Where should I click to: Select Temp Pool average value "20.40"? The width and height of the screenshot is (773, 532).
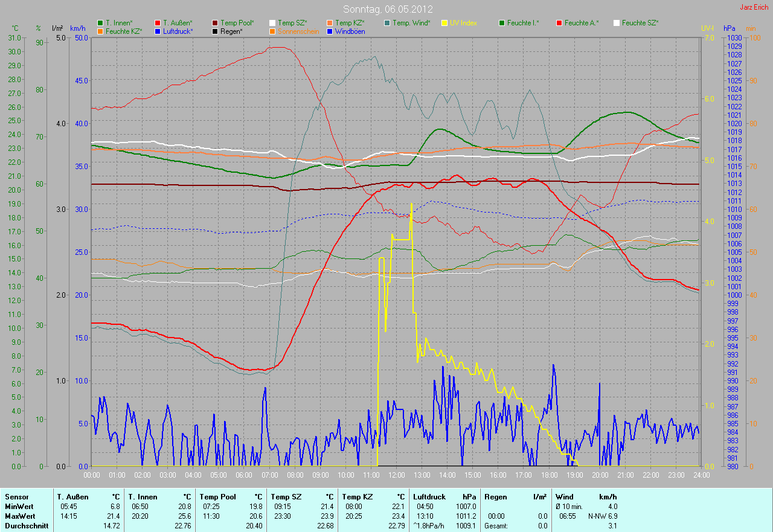[254, 526]
